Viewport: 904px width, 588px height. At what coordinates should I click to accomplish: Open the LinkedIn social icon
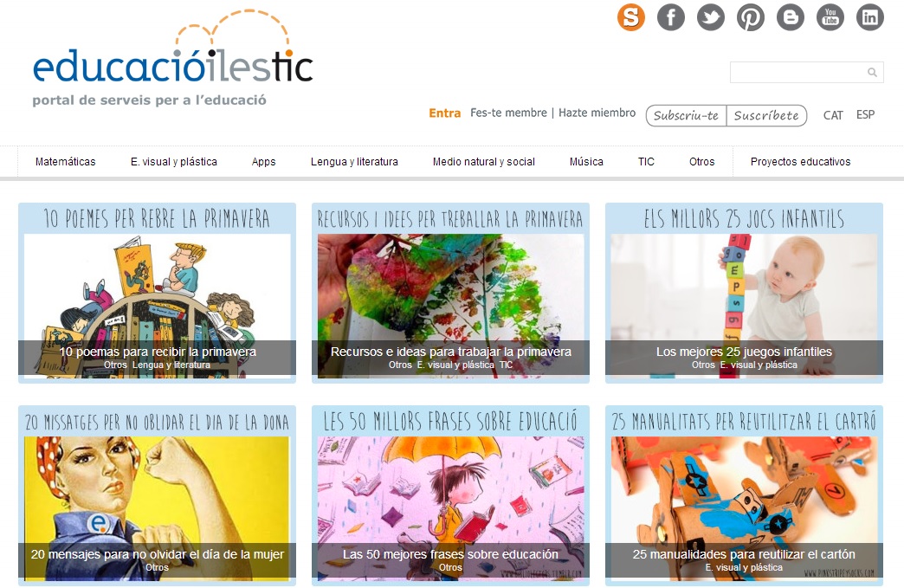pos(869,17)
